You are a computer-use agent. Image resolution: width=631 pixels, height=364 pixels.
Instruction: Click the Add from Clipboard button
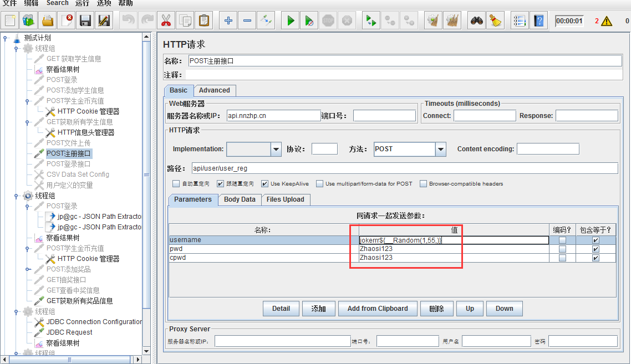tap(378, 309)
